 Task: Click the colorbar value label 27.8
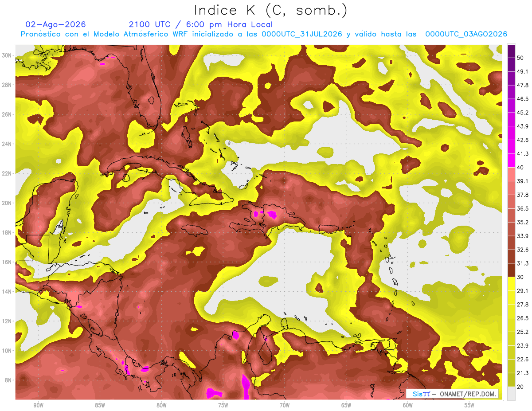[x=523, y=305]
